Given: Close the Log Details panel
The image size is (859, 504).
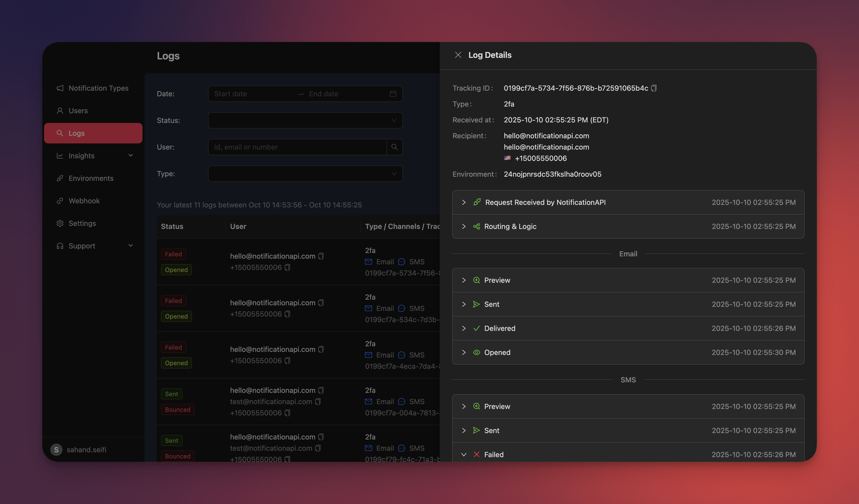Looking at the screenshot, I should click(x=458, y=55).
